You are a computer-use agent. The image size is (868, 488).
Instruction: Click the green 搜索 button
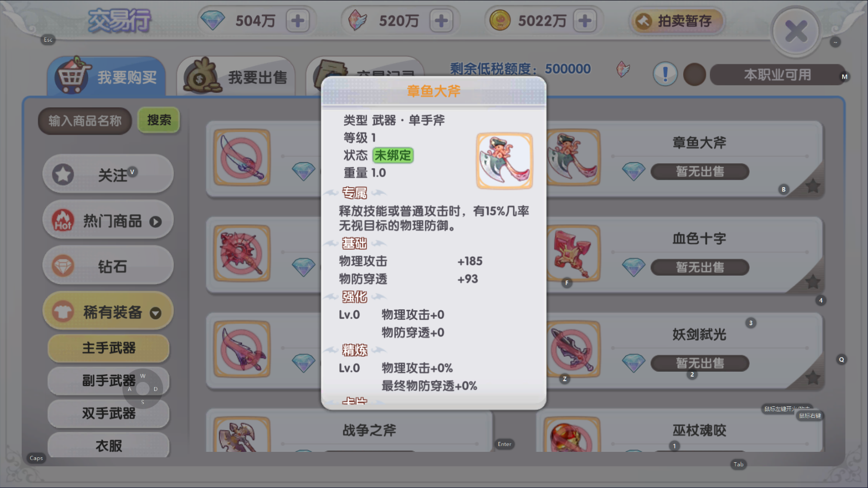(159, 120)
